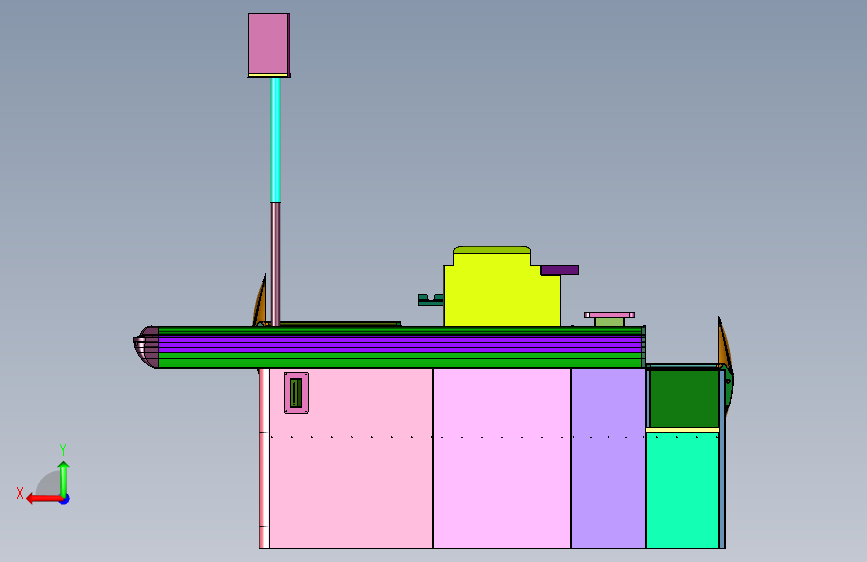Select the left pink cabinet panel
The width and height of the screenshot is (867, 562).
(x=351, y=459)
